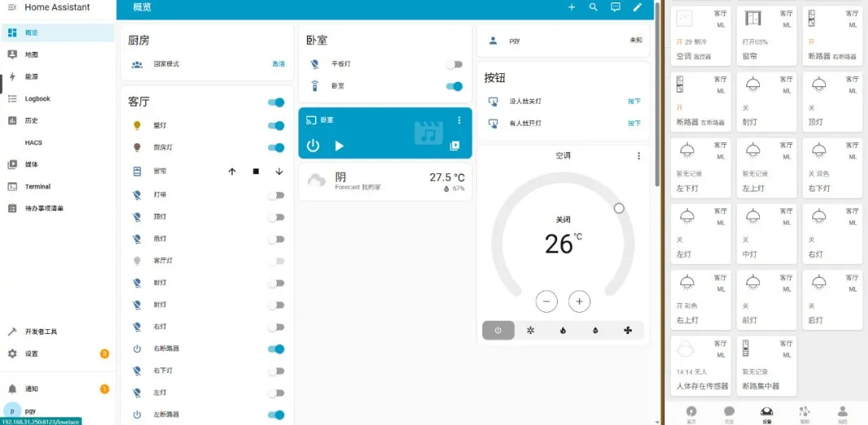This screenshot has width=868, height=425.
Task: Click 激活 for 回家模式
Action: (278, 64)
